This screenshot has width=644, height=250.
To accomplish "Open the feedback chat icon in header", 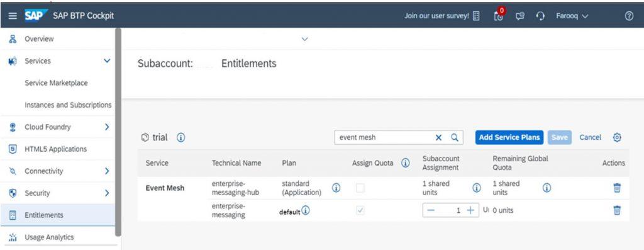I will [x=520, y=16].
